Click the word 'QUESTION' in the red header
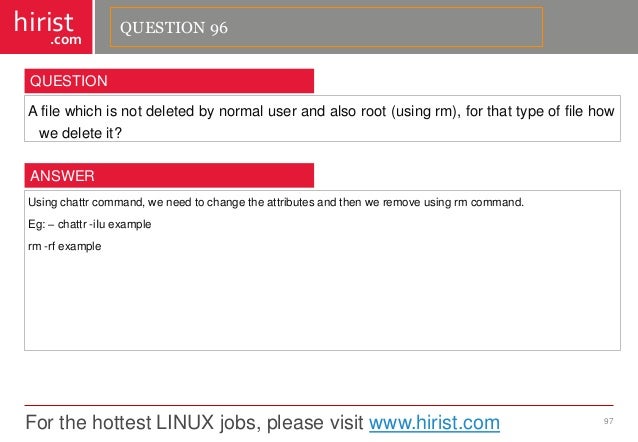638x442 pixels. point(69,81)
